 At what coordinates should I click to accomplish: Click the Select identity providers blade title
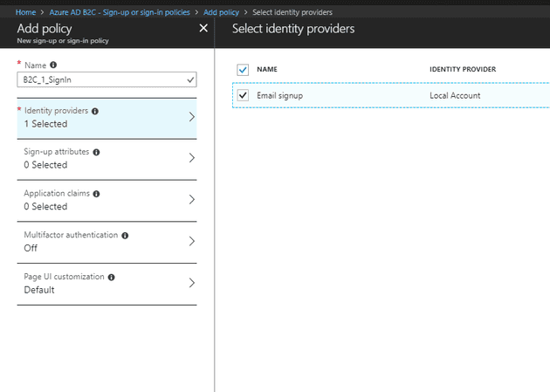pos(293,29)
